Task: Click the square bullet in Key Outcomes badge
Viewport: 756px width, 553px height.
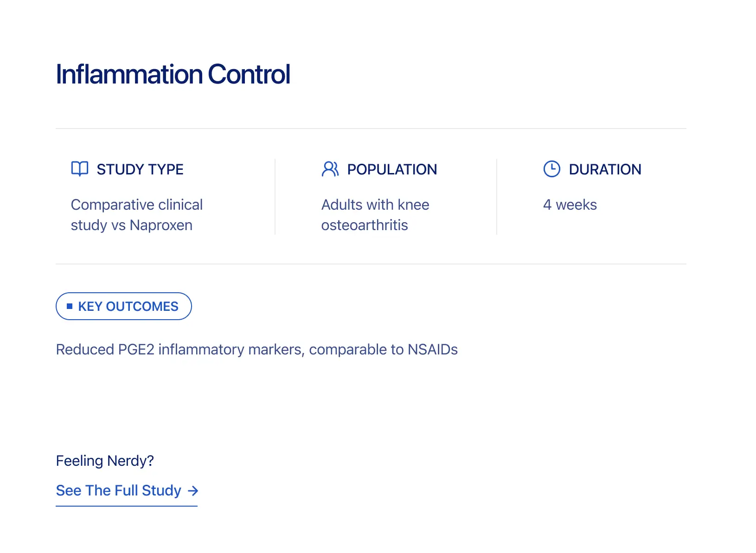Action: pyautogui.click(x=70, y=306)
